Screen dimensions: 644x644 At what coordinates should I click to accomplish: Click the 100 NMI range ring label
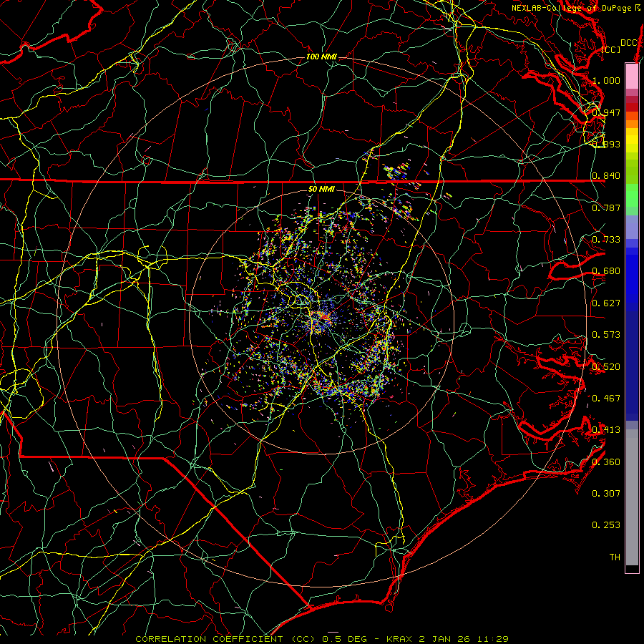click(x=321, y=57)
